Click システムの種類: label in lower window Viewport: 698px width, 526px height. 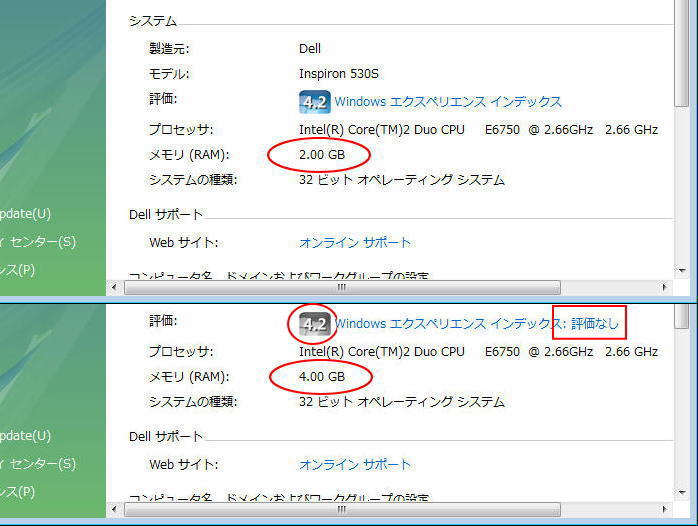(x=193, y=402)
